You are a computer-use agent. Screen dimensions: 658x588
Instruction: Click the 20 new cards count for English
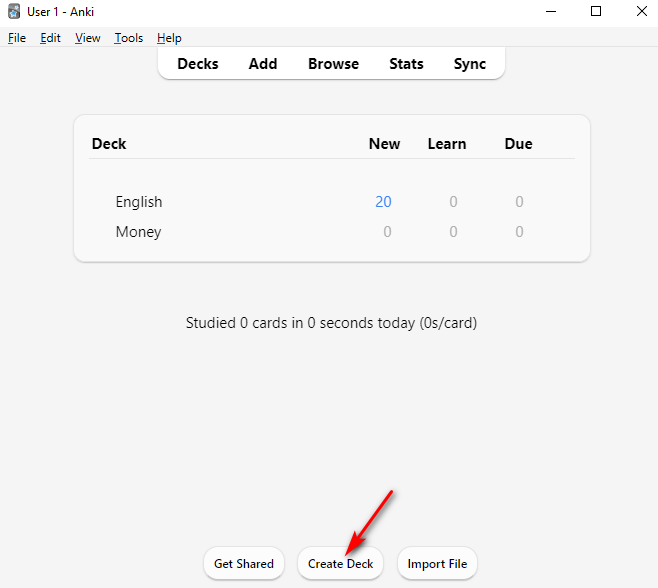[x=383, y=202]
